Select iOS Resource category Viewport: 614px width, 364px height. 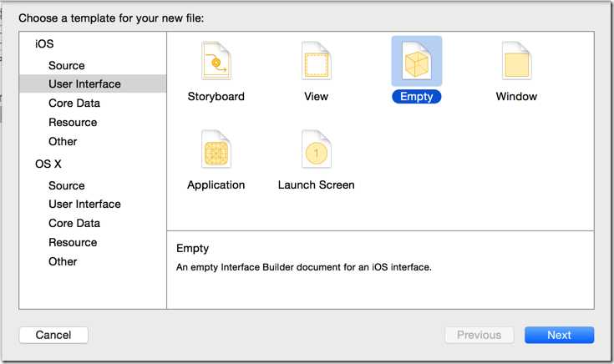coord(73,122)
